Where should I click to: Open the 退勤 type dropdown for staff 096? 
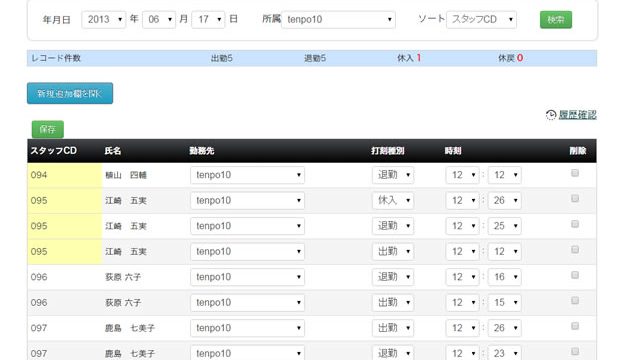393,277
